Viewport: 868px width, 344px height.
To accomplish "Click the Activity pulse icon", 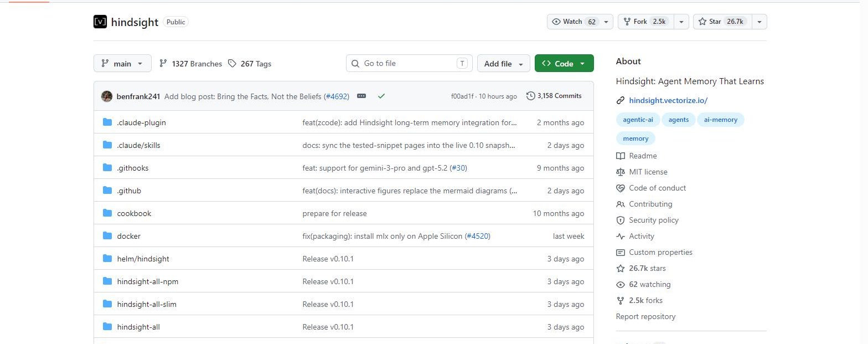I will coord(621,237).
